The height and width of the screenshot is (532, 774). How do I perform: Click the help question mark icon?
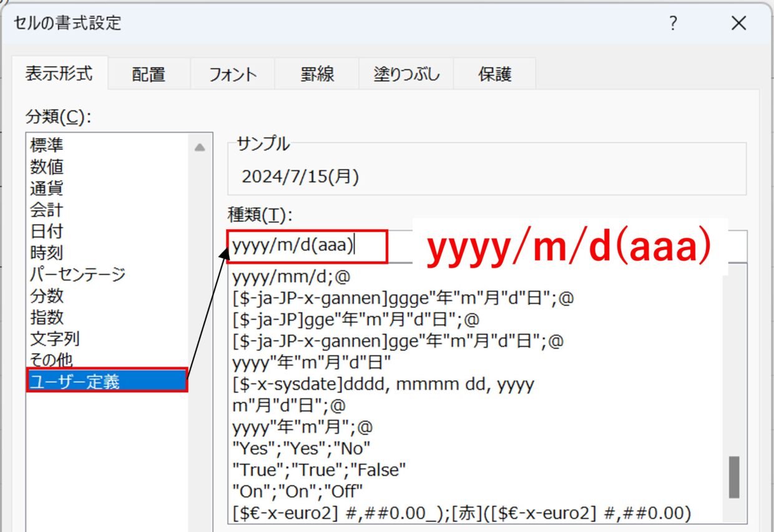click(673, 24)
